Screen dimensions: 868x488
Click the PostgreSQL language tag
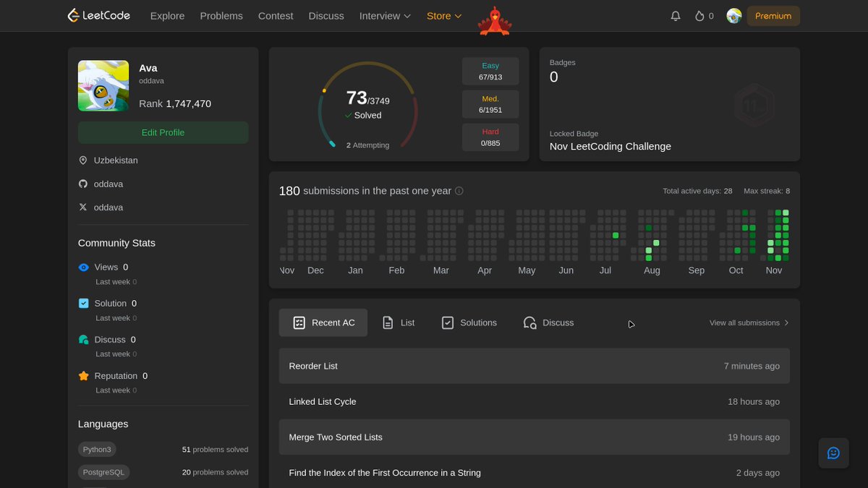pyautogui.click(x=103, y=472)
